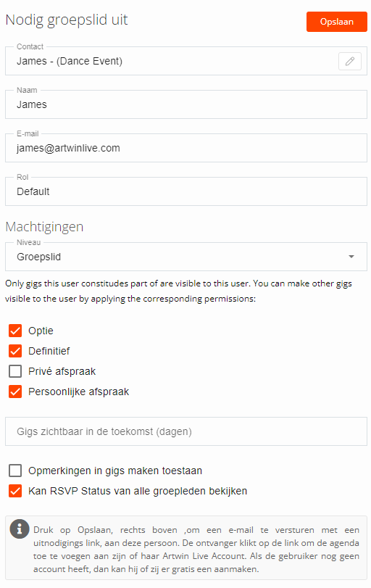
Task: Click the Nodig groepslid uit heading
Action: click(67, 20)
